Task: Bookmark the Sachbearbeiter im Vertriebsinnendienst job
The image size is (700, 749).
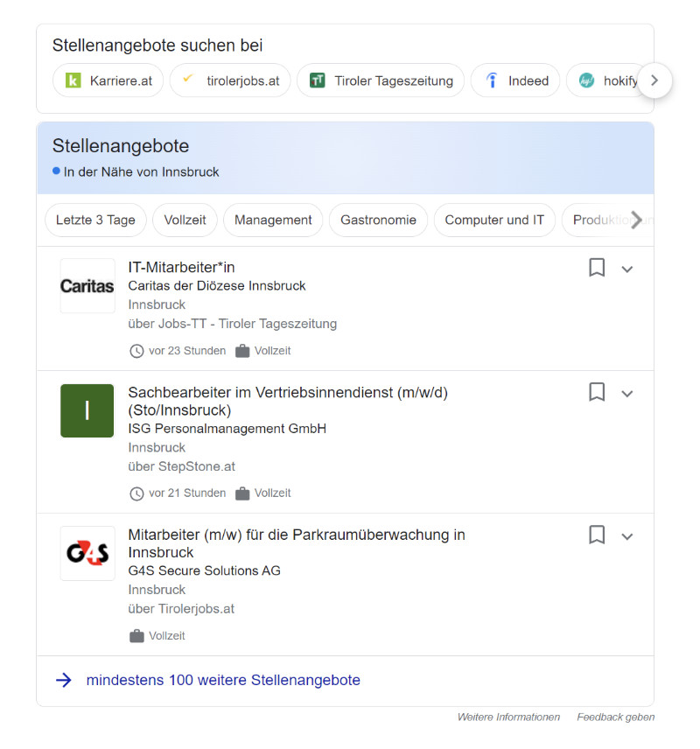Action: (597, 392)
